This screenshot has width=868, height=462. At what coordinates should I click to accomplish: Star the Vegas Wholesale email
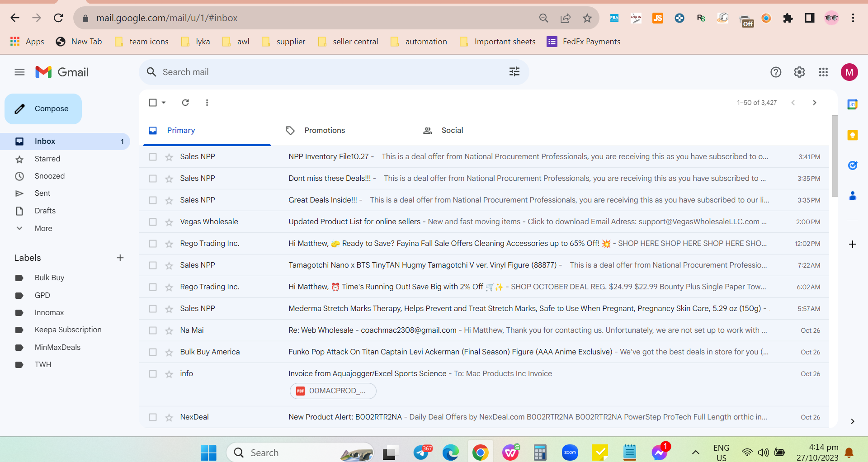(169, 222)
